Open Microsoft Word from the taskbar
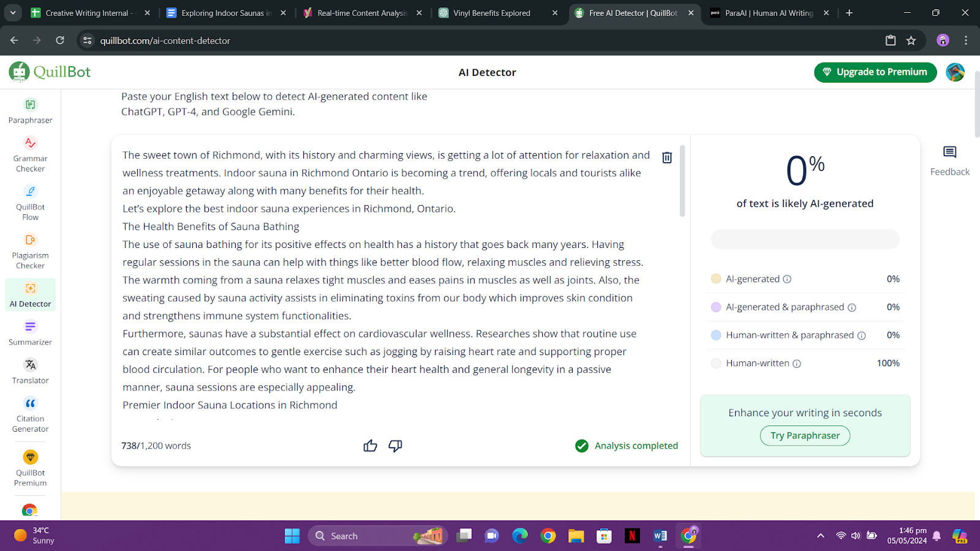 660,536
